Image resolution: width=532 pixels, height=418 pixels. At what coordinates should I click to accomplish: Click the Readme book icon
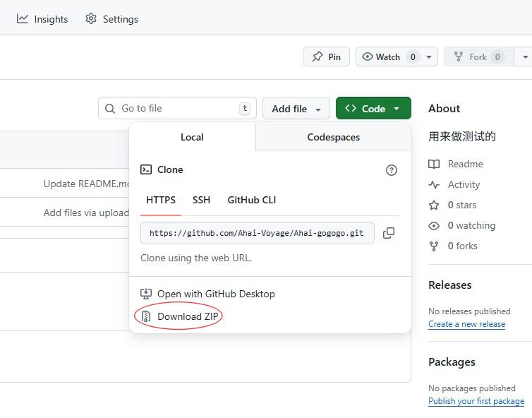pyautogui.click(x=434, y=164)
